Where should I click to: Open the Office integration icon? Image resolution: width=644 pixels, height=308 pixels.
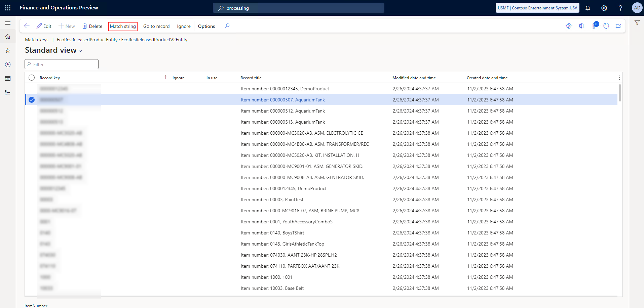[581, 26]
